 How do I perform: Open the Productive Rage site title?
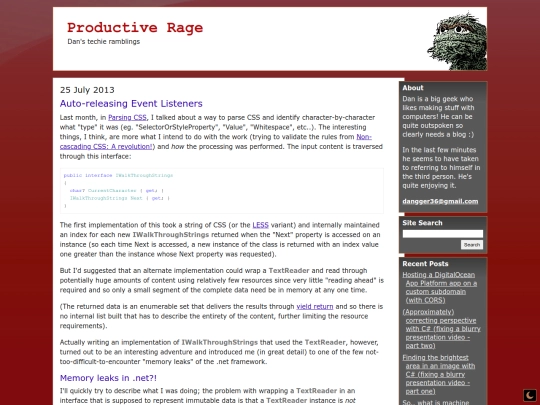135,28
